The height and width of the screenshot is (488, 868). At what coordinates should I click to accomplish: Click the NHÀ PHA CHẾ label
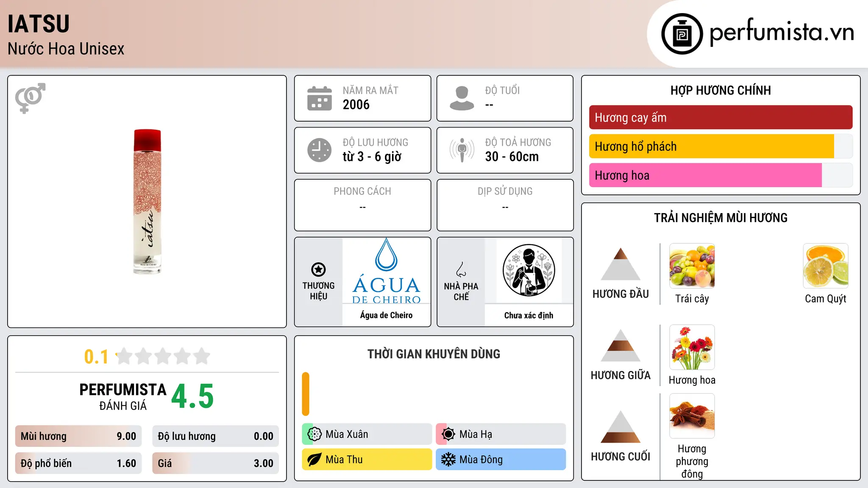click(x=461, y=291)
